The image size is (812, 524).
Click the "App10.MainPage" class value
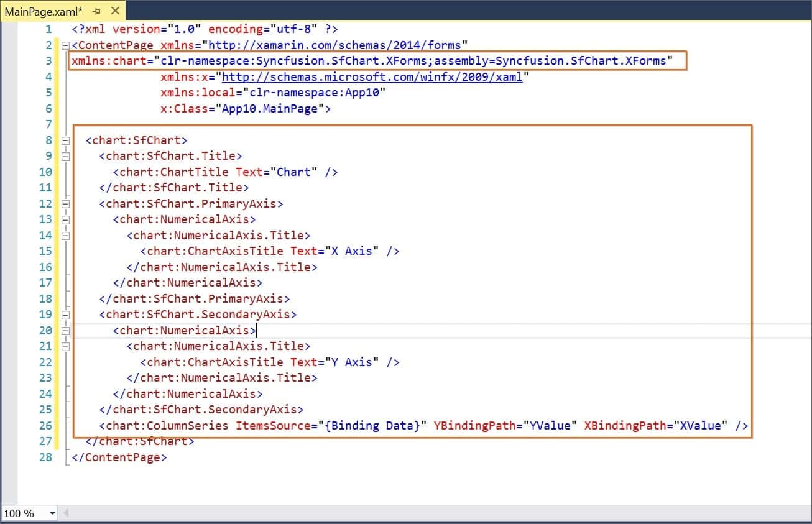click(x=270, y=109)
